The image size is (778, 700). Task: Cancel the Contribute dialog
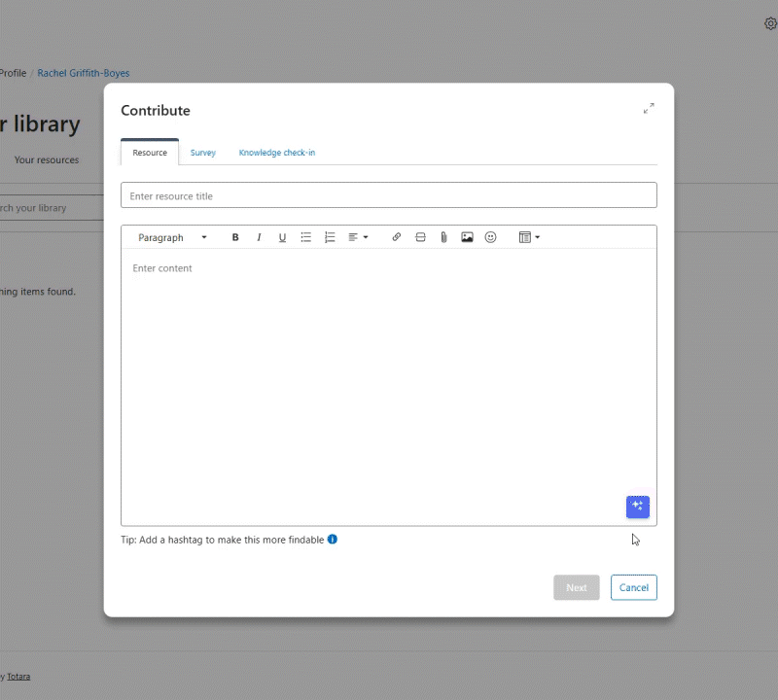tap(634, 587)
